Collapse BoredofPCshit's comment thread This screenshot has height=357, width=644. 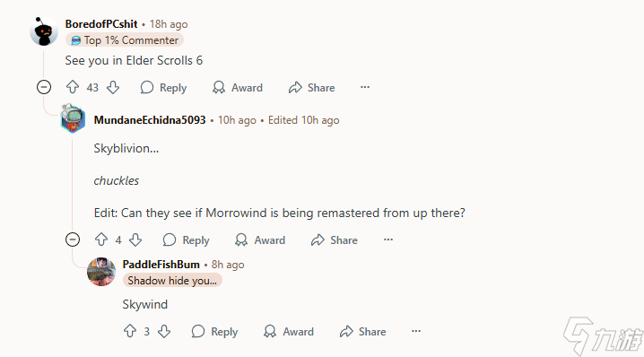coord(44,87)
